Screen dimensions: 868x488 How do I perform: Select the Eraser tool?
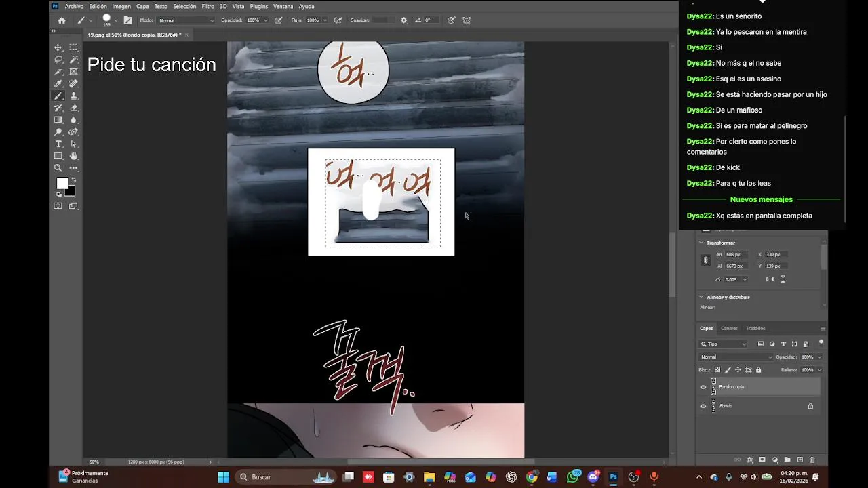pyautogui.click(x=73, y=108)
